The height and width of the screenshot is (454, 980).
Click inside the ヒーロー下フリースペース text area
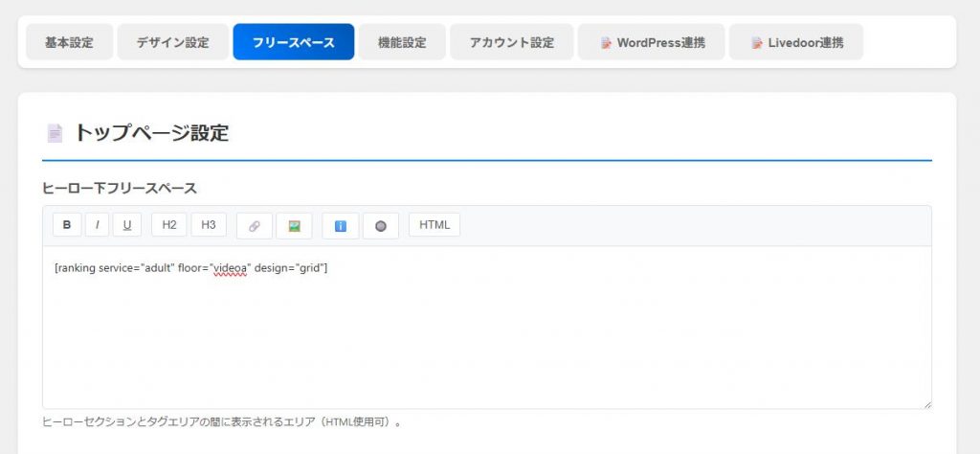pyautogui.click(x=486, y=335)
